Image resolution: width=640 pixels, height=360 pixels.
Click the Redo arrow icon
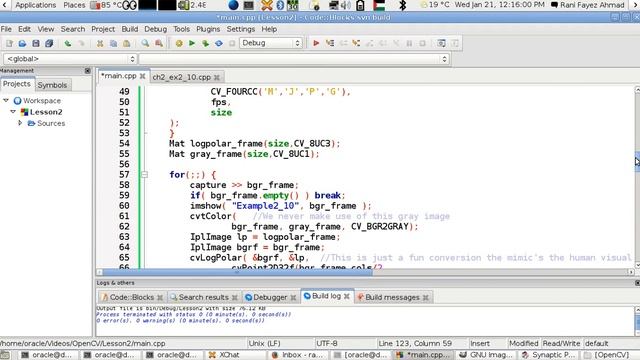[x=81, y=43]
